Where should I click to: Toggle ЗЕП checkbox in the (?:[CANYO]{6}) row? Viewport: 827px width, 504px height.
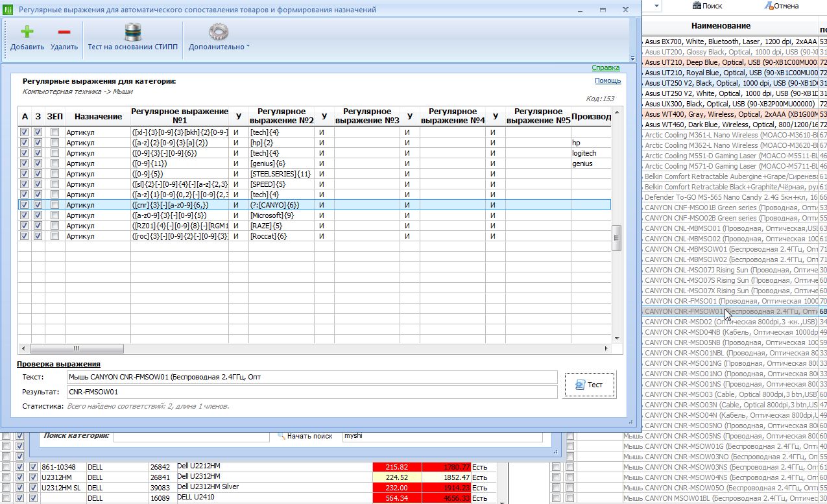[55, 205]
